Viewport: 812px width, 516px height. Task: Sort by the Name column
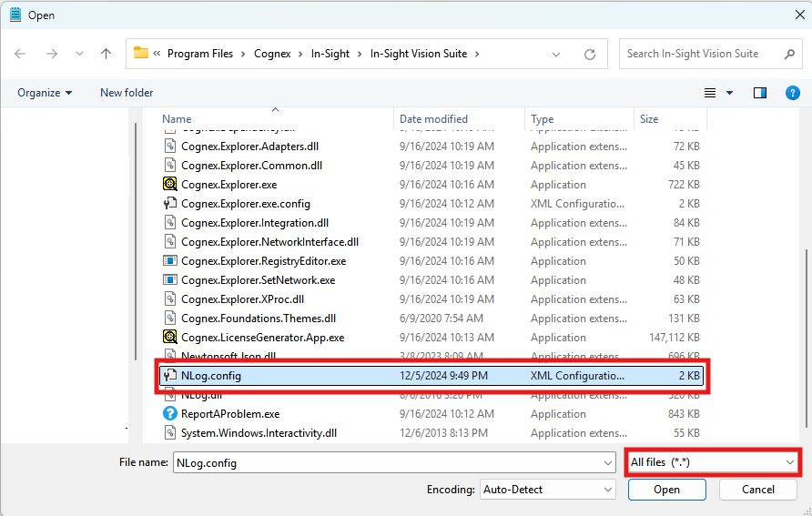(x=177, y=119)
